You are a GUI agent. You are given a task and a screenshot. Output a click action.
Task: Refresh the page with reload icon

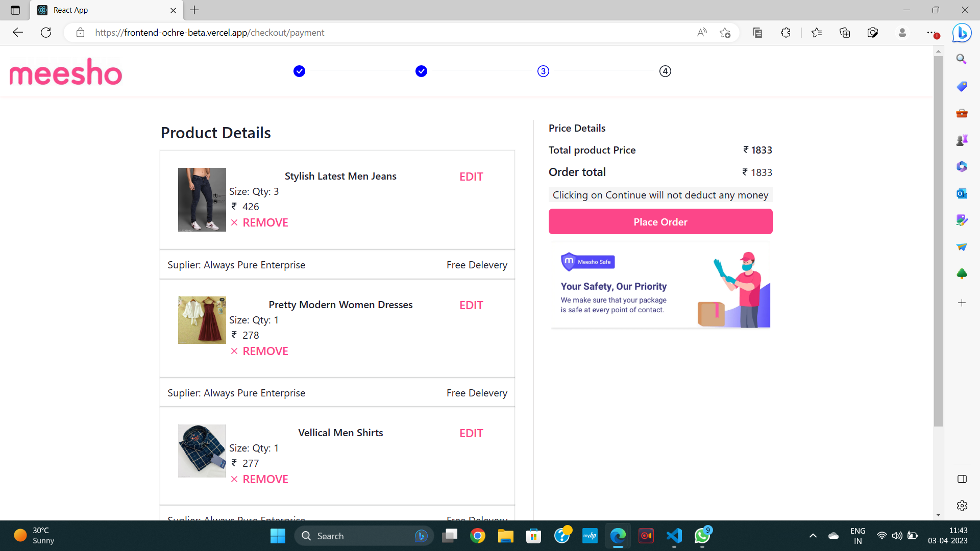[x=46, y=33]
